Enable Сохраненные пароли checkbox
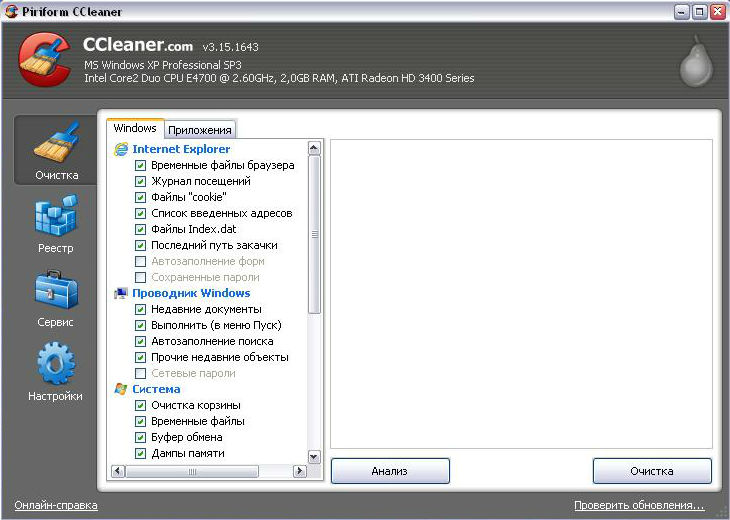 click(140, 277)
